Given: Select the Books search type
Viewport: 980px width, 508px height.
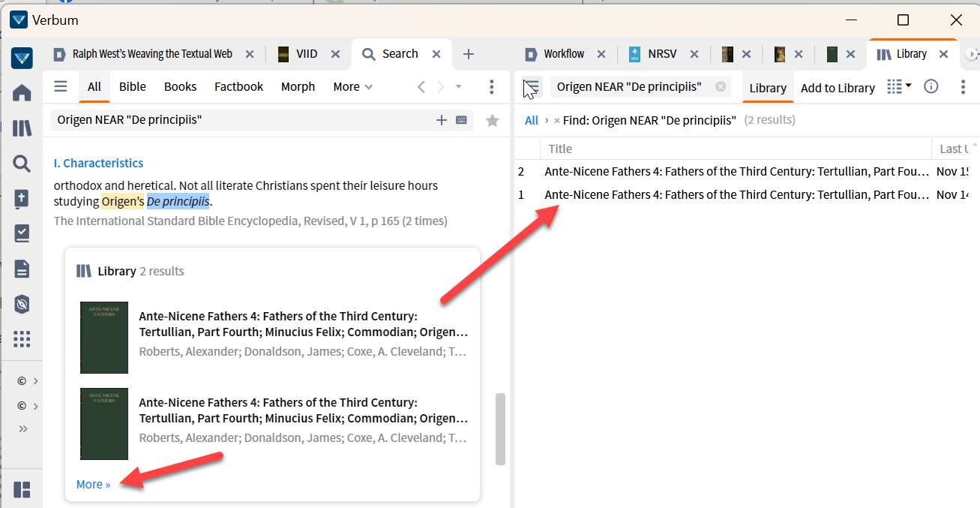Looking at the screenshot, I should pyautogui.click(x=181, y=87).
